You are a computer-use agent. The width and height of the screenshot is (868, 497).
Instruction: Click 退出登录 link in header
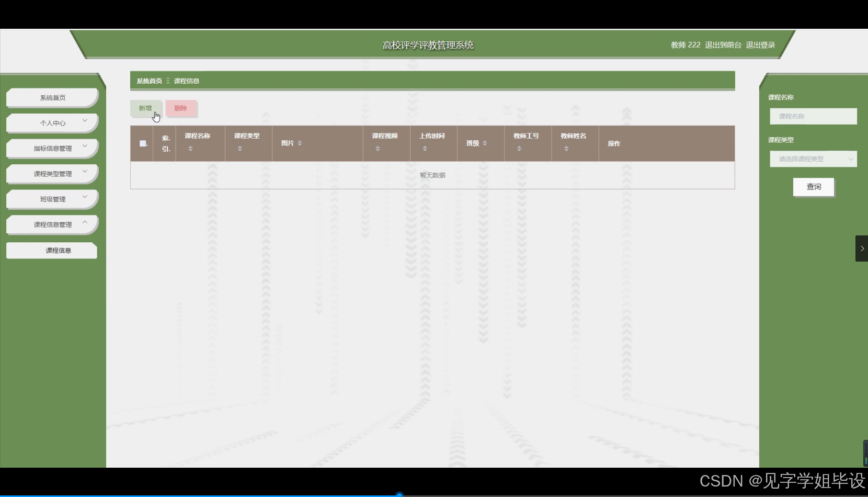(x=760, y=45)
